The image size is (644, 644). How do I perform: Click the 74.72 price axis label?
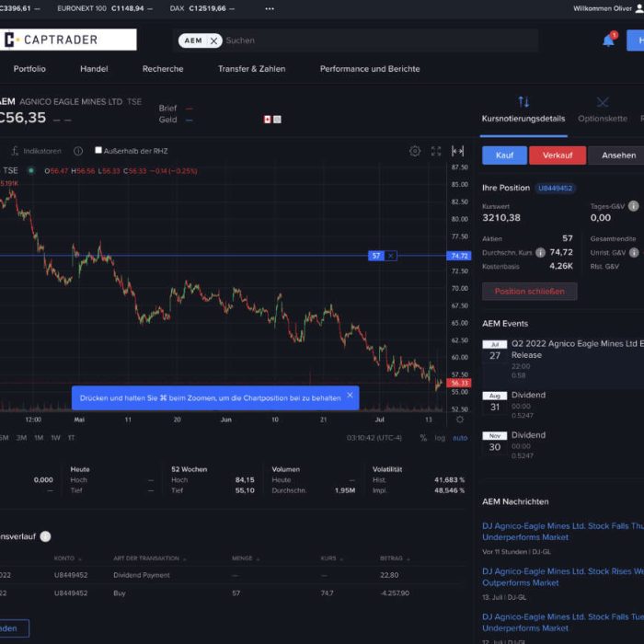tap(459, 256)
